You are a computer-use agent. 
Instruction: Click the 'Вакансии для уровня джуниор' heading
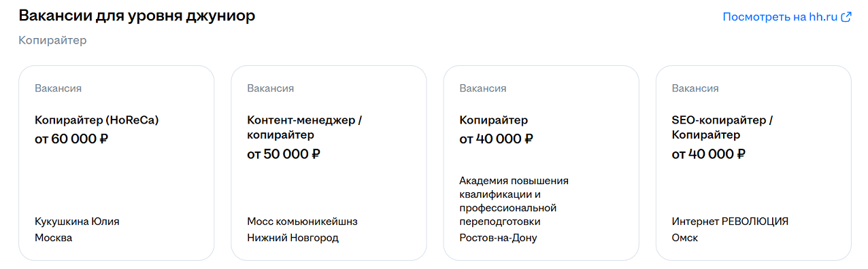pyautogui.click(x=137, y=16)
